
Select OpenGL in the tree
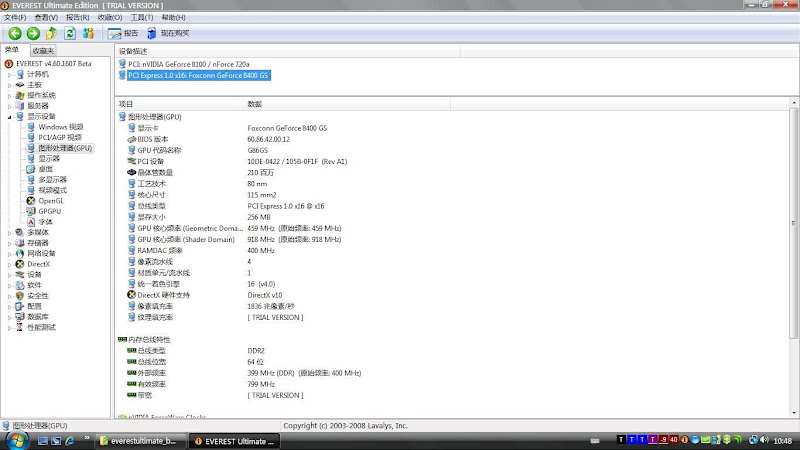(x=51, y=201)
